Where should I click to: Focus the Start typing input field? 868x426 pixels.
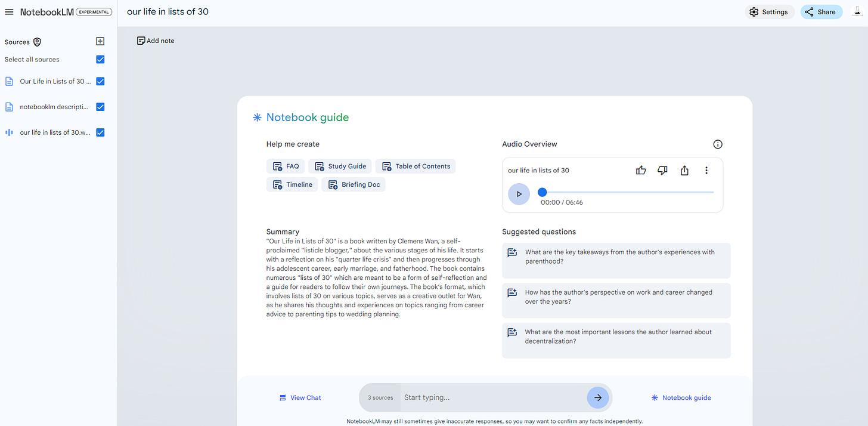pos(492,397)
